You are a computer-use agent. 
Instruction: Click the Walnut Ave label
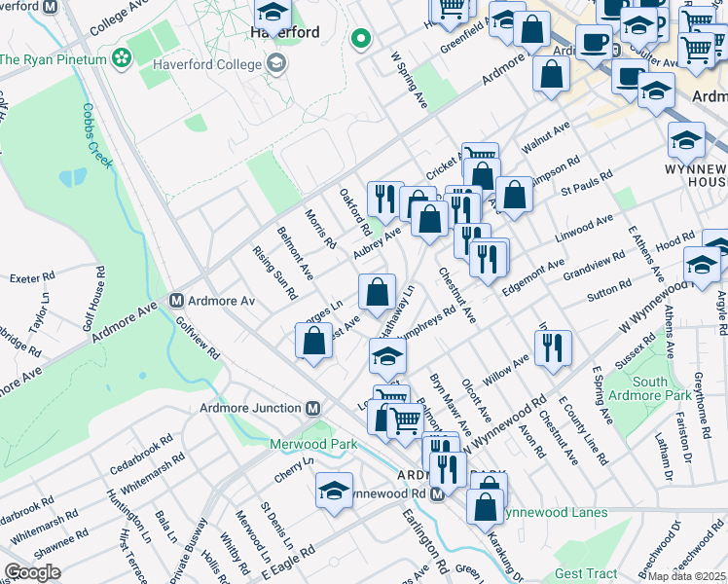tap(546, 137)
